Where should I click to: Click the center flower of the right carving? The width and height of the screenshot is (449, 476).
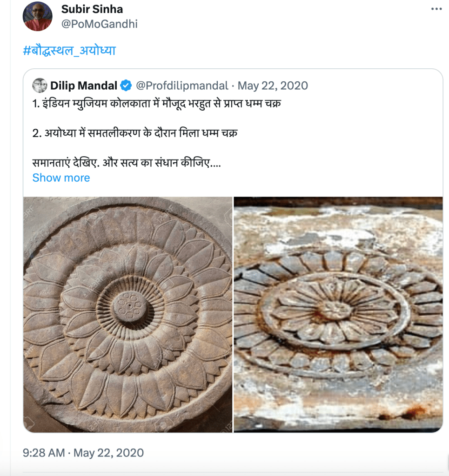pos(334,309)
